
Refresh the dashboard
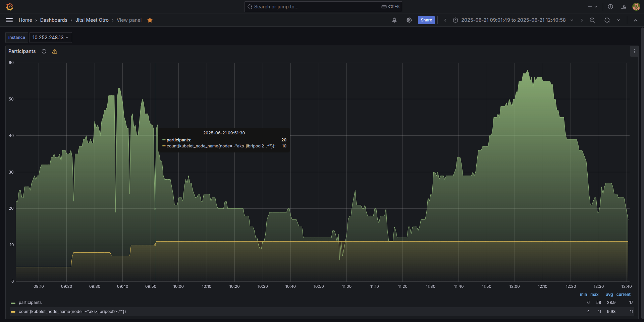[x=607, y=20]
